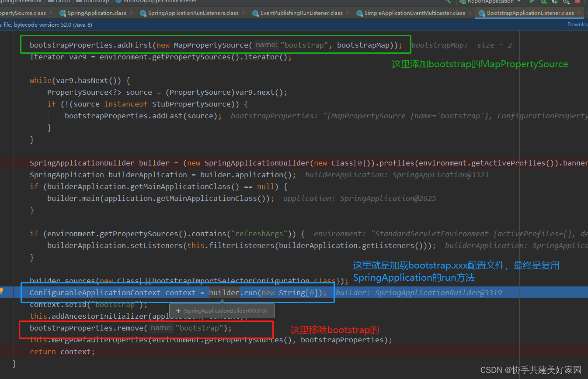Click 'PropertySource<?> source' declaration
Screen dimensions: 588x379
[x=100, y=92]
